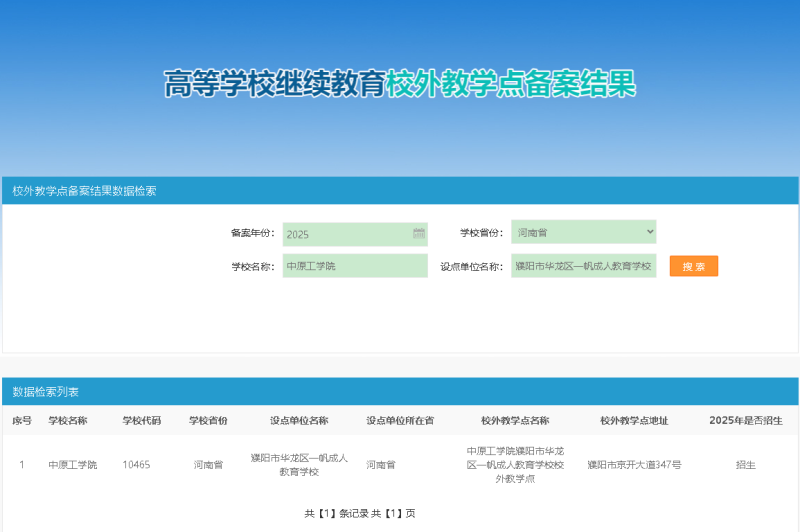Click the 序号 column header
800x532 pixels.
[22, 420]
